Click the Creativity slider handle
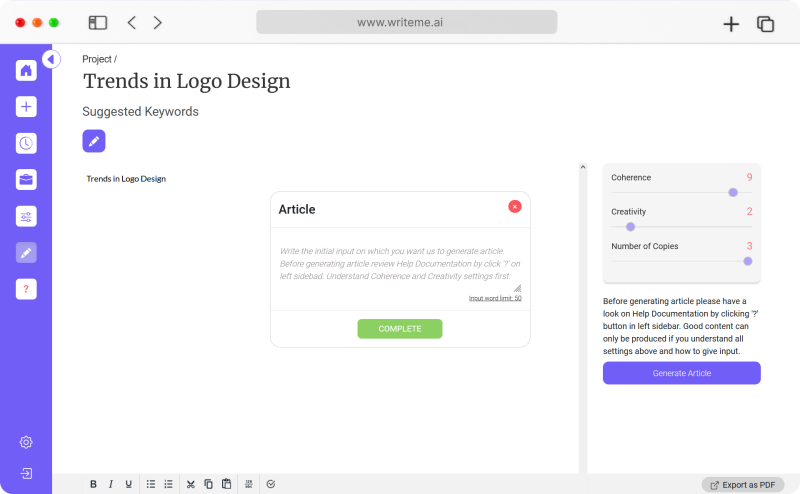Image resolution: width=800 pixels, height=494 pixels. click(x=631, y=227)
